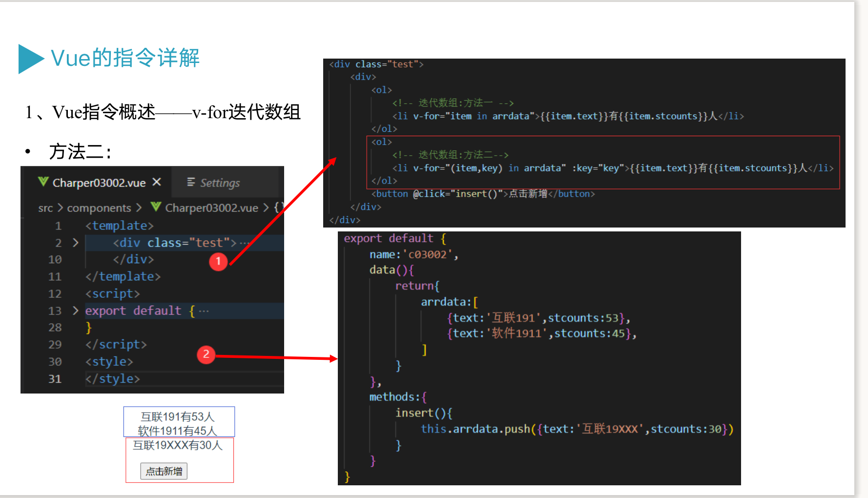Click the </style> tag on line 31
The width and height of the screenshot is (868, 498).
[x=113, y=378]
